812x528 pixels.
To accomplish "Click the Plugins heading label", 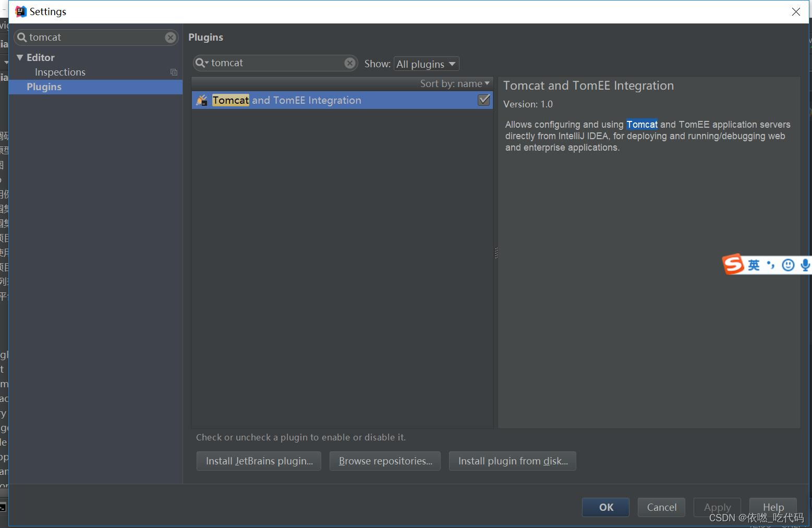I will pos(205,38).
